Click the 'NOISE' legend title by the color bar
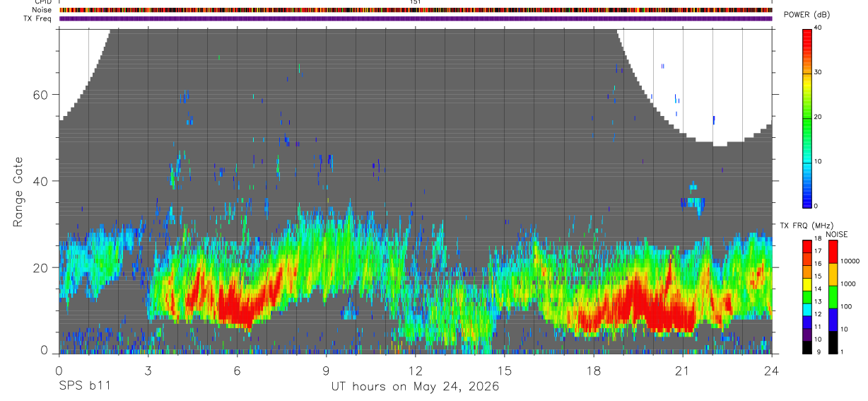The image size is (868, 401). click(x=836, y=234)
